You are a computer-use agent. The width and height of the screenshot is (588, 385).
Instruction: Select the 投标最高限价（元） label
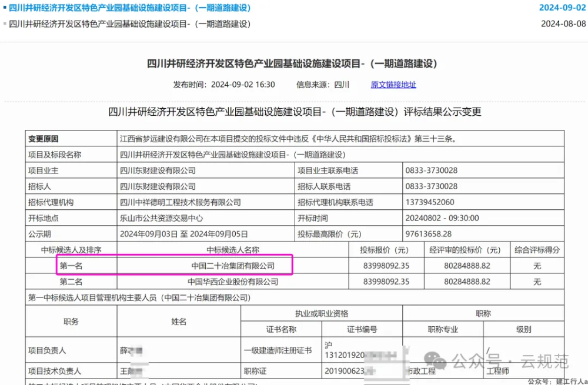click(x=330, y=235)
